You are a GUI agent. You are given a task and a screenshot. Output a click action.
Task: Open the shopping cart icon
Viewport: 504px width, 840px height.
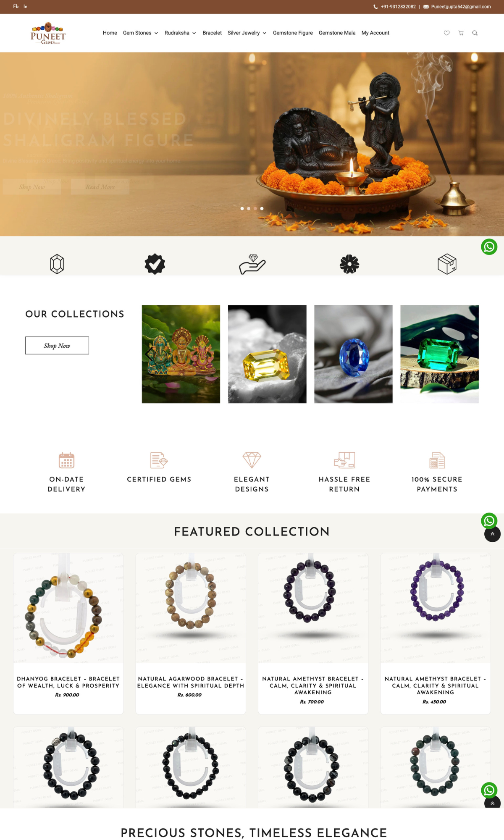461,33
